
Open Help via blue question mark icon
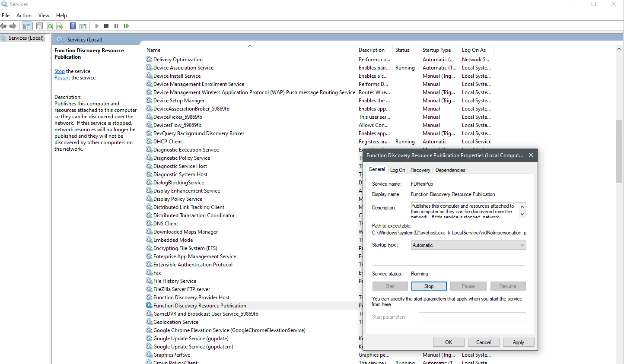(x=73, y=26)
